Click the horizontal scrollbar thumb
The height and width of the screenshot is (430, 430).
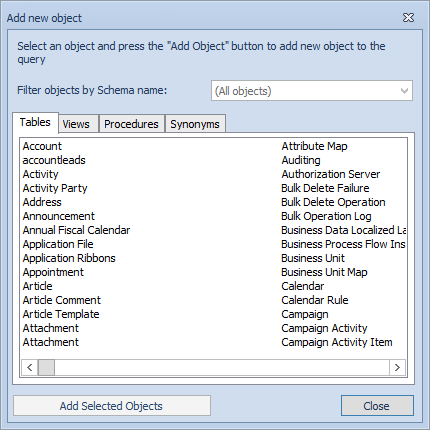[x=46, y=367]
